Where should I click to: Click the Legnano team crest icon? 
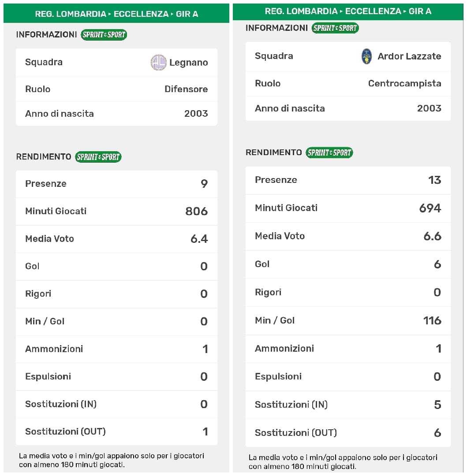click(x=158, y=63)
